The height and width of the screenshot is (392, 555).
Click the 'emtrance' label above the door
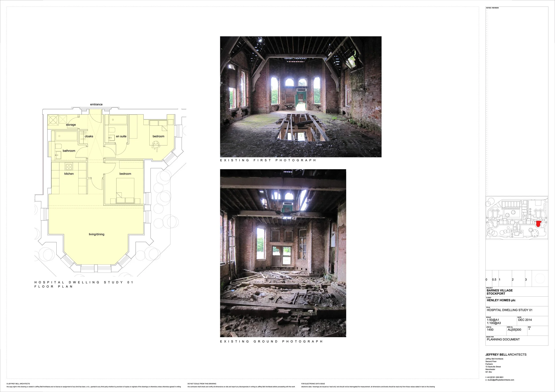[x=96, y=104]
